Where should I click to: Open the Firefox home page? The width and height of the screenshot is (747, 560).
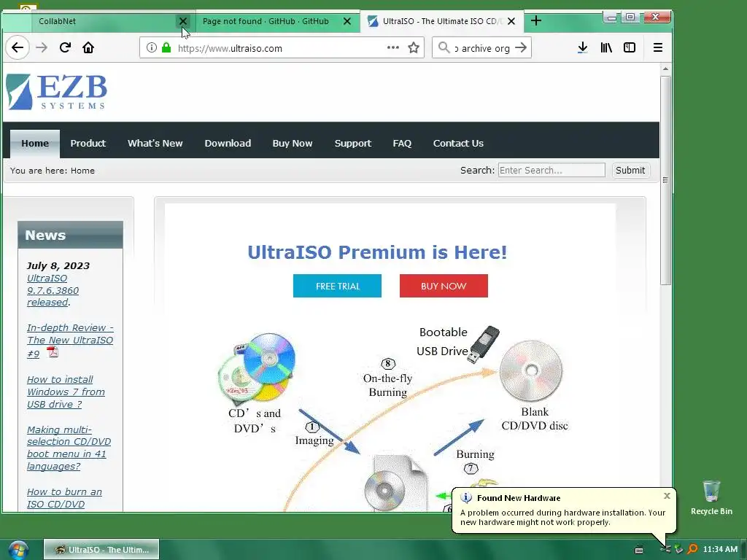[88, 47]
